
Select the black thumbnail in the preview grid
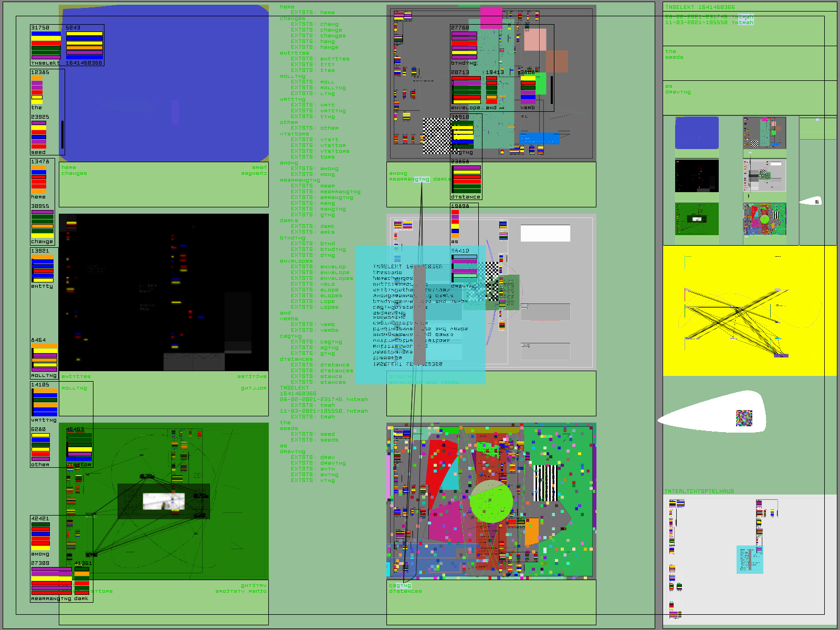pos(696,176)
